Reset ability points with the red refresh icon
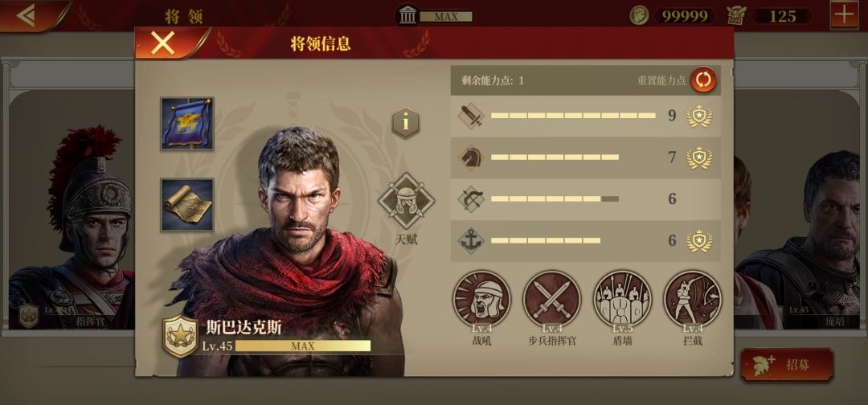The image size is (868, 405). (x=703, y=80)
